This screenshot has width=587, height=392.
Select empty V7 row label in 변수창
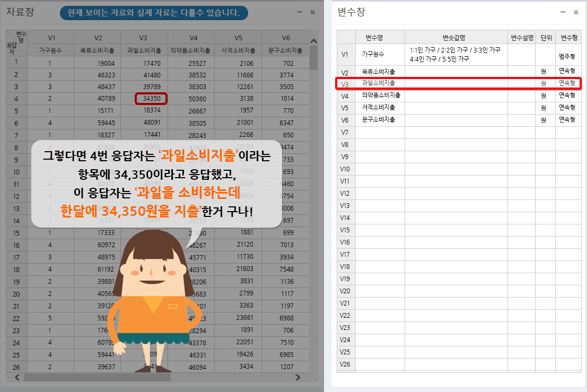pyautogui.click(x=345, y=132)
